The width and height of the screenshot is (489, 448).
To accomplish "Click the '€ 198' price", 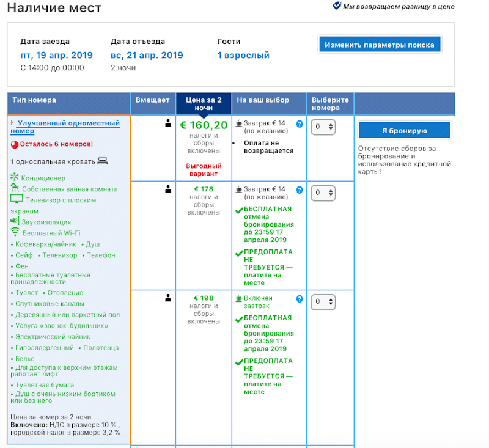I will 204,298.
